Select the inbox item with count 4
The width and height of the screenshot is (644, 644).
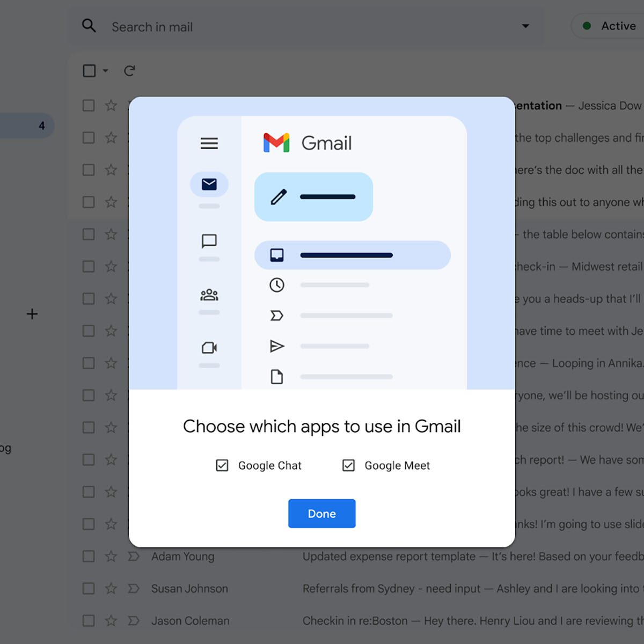pos(27,126)
